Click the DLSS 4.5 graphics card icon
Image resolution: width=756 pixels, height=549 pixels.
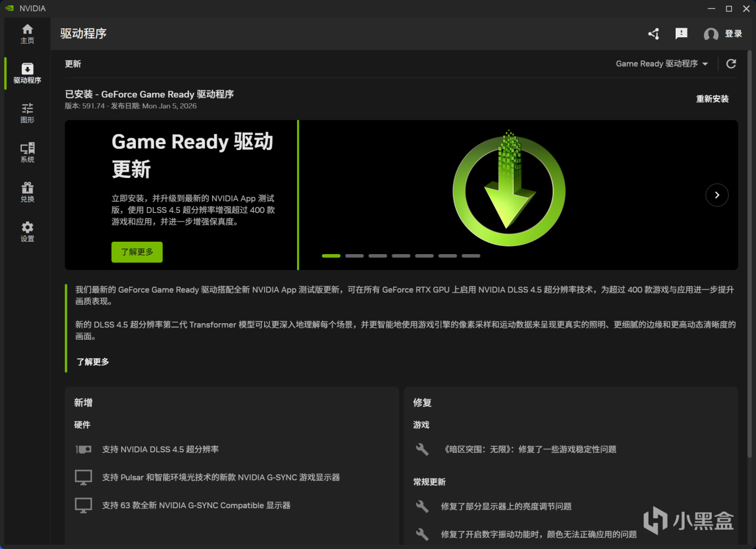(x=83, y=449)
